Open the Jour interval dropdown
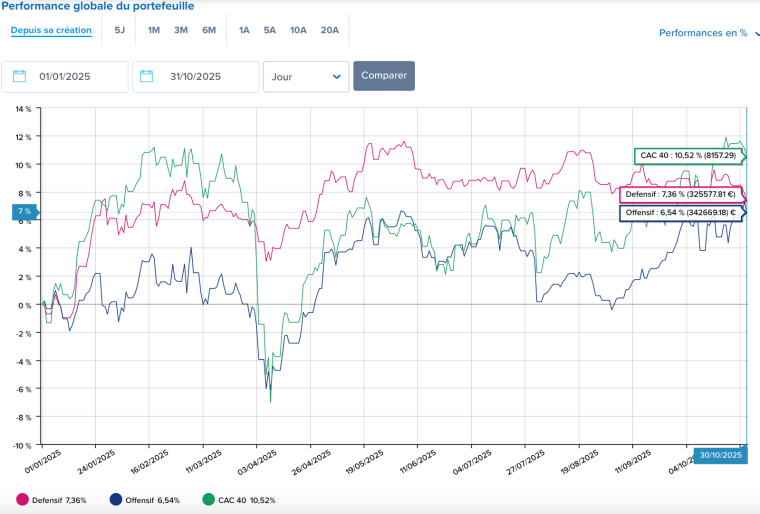 [305, 76]
